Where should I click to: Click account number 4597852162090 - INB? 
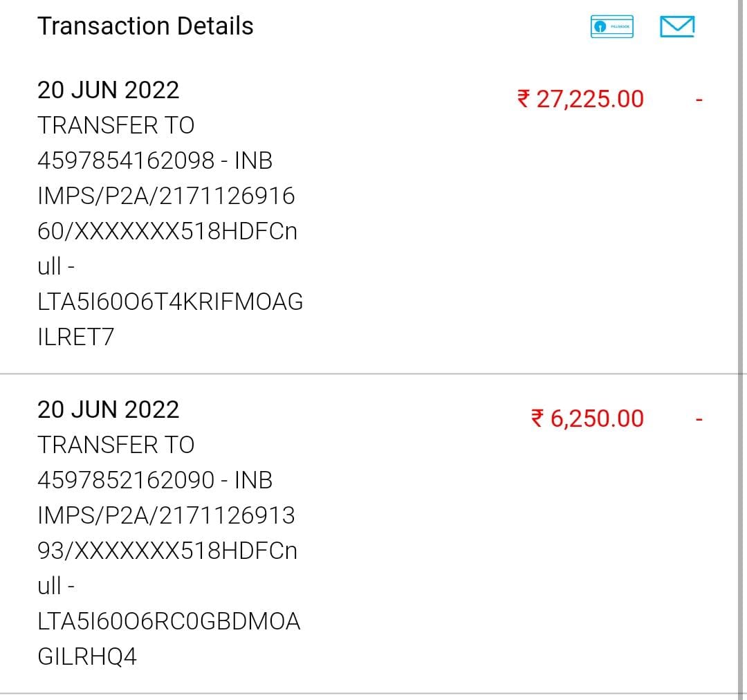(x=155, y=480)
